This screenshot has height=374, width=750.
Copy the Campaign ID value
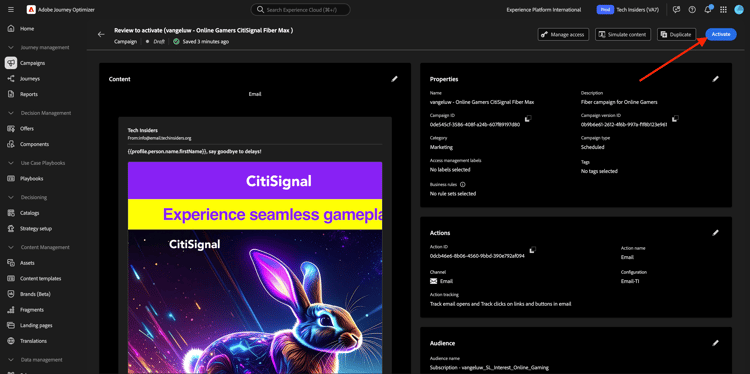click(528, 119)
